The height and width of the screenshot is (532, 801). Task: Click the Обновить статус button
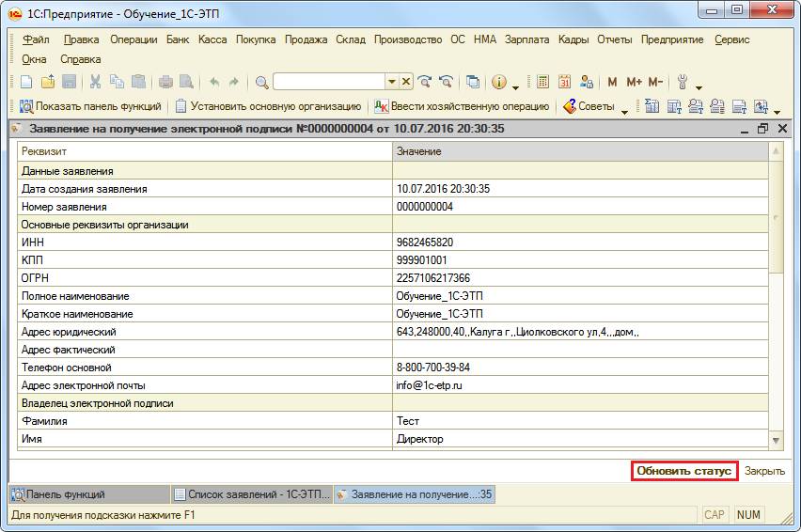[683, 471]
